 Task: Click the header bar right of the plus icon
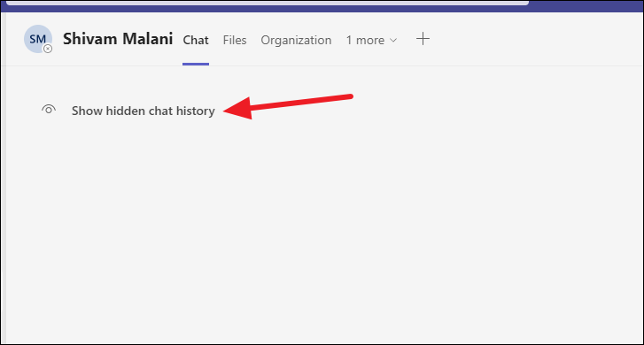(x=534, y=39)
